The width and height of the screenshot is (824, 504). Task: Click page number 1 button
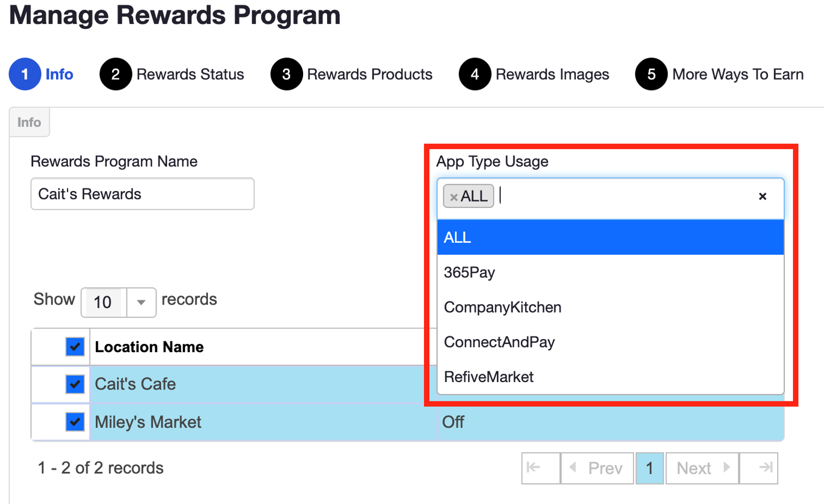point(649,468)
